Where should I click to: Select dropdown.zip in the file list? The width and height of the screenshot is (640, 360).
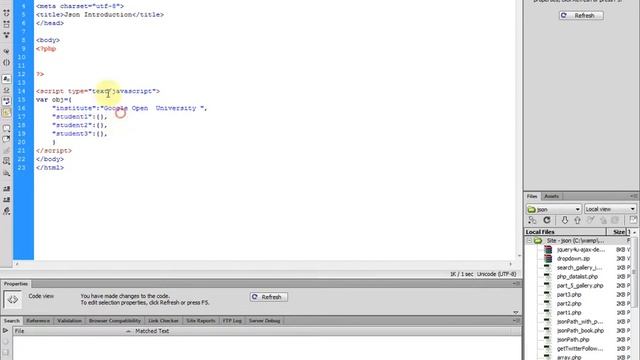pos(573,259)
